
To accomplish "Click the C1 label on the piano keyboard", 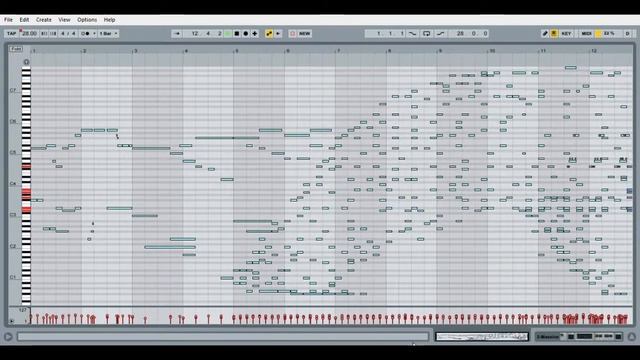I will pos(13,277).
